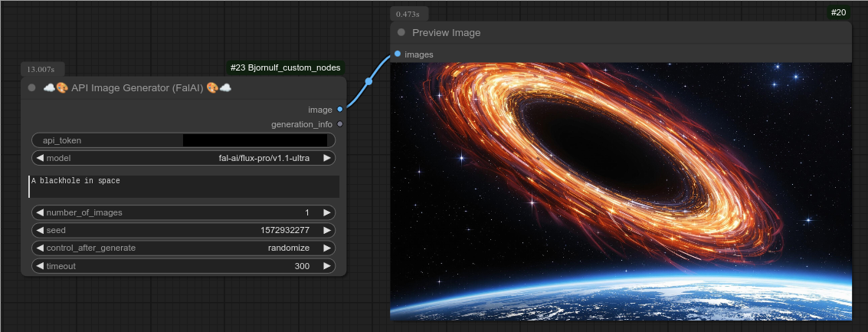Click the midpoint dot on link wire
The height and width of the screenshot is (332, 868).
368,81
